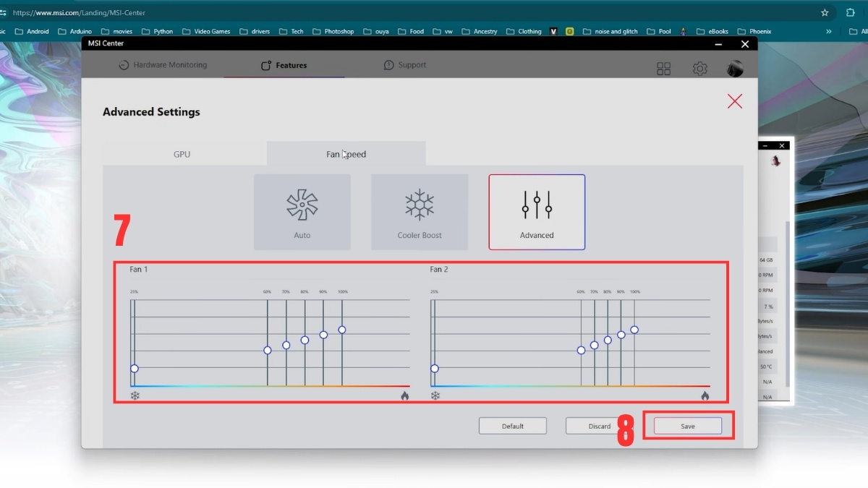The width and height of the screenshot is (868, 488).
Task: Click Fan 2 70% slider handle
Action: 595,345
